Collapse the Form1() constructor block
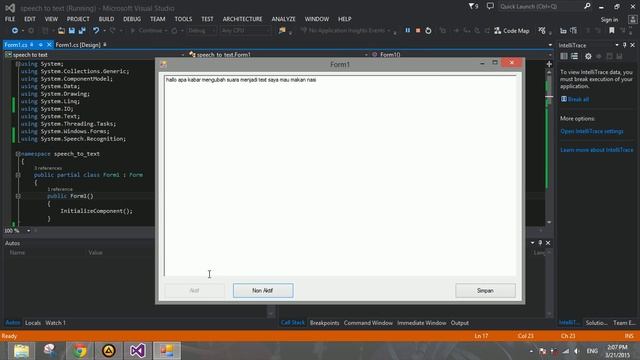Screen dimensions: 640x360 pyautogui.click(x=18, y=196)
